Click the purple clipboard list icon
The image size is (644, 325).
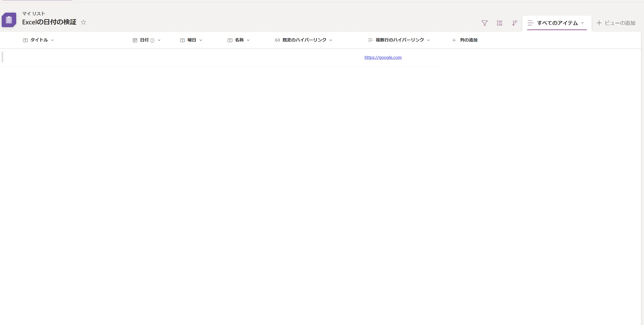[9, 20]
